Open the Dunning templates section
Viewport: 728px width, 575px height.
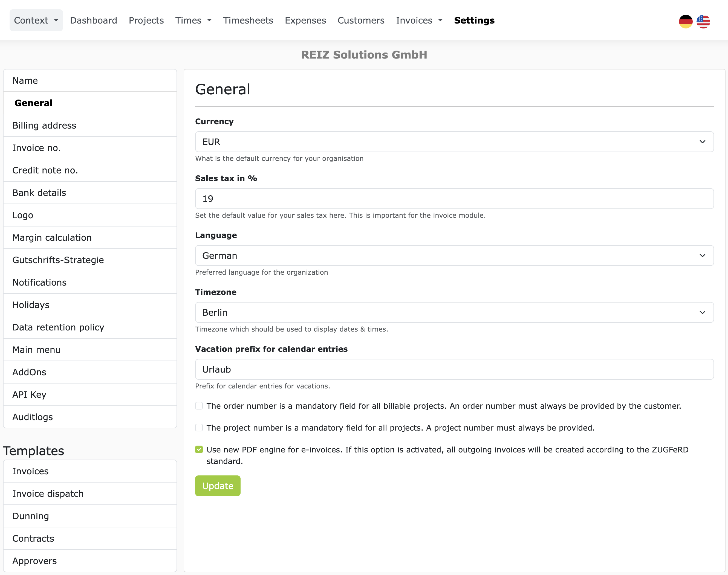[x=31, y=516]
